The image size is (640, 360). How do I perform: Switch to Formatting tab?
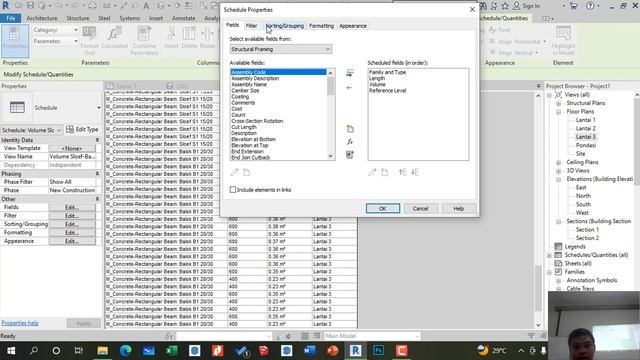(x=321, y=26)
